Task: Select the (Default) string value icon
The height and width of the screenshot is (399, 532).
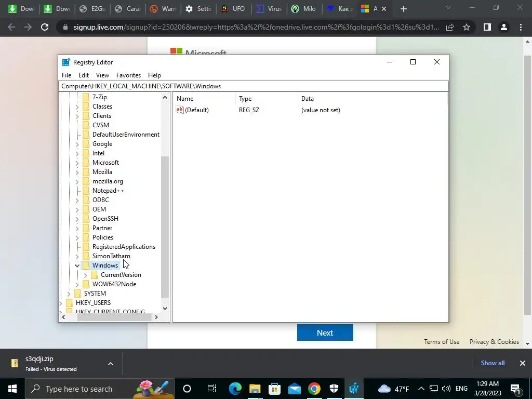Action: [179, 110]
